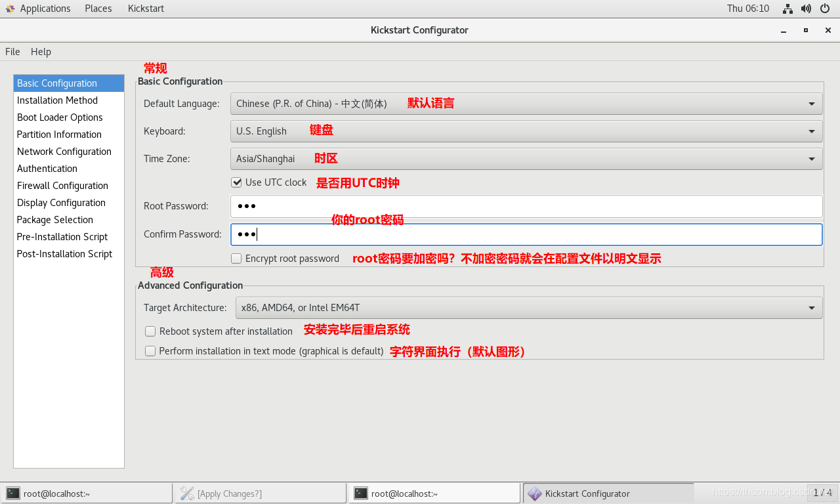Viewport: 840px width, 504px height.
Task: Click Kickstart Configurator taskbar icon
Action: 535,493
